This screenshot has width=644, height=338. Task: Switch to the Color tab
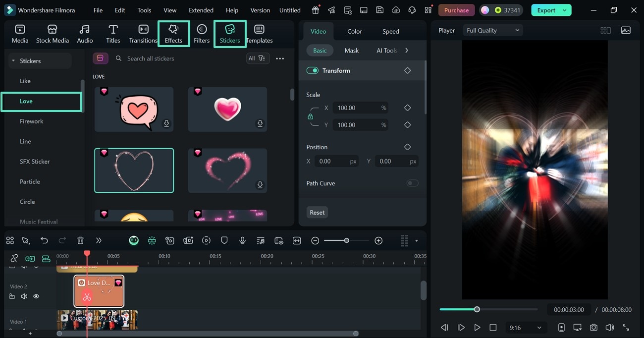pos(354,31)
